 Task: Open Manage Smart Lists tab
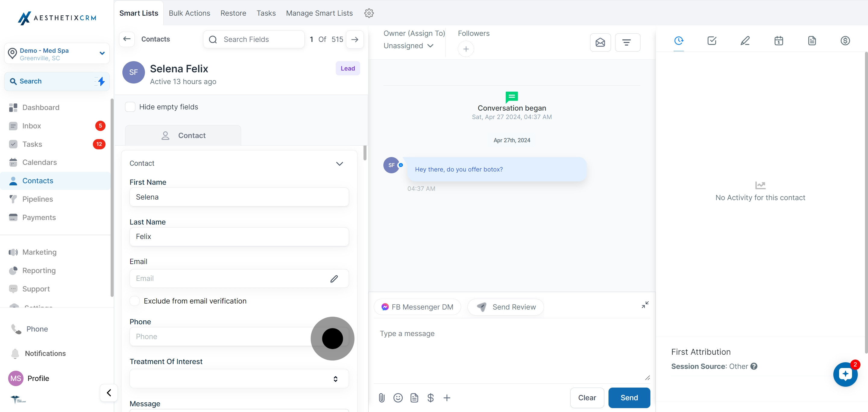coord(319,13)
